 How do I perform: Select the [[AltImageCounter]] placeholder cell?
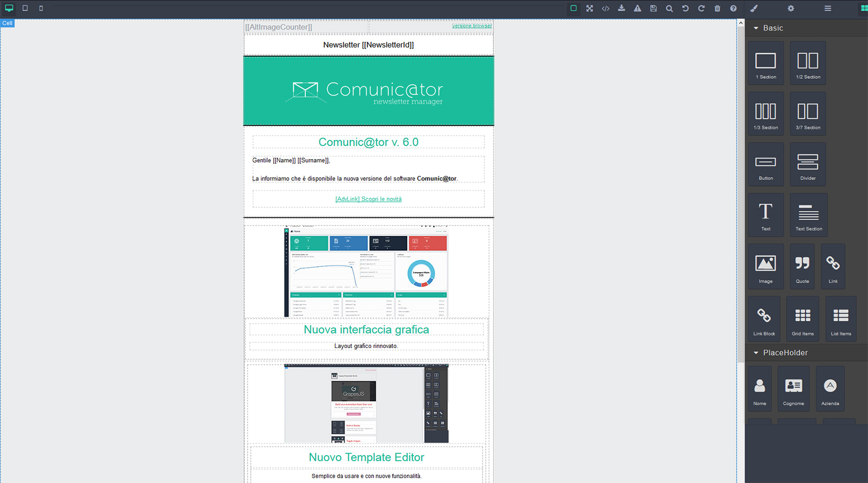(x=306, y=27)
